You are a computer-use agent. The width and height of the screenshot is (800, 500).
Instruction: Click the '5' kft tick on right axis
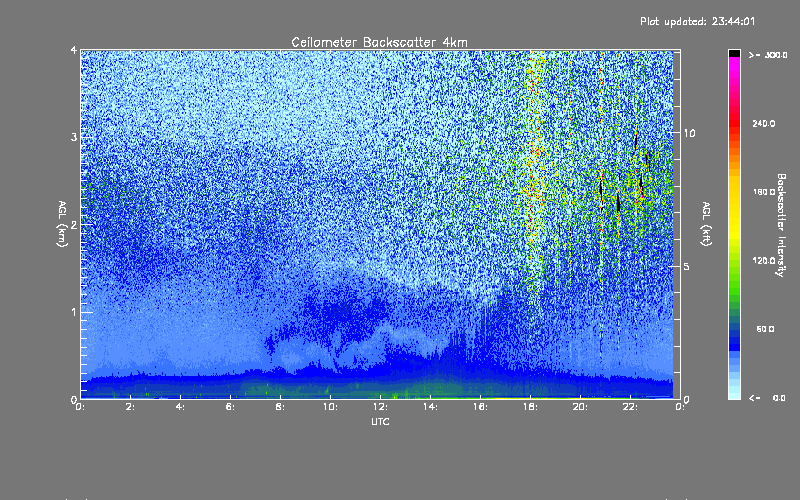tap(686, 266)
